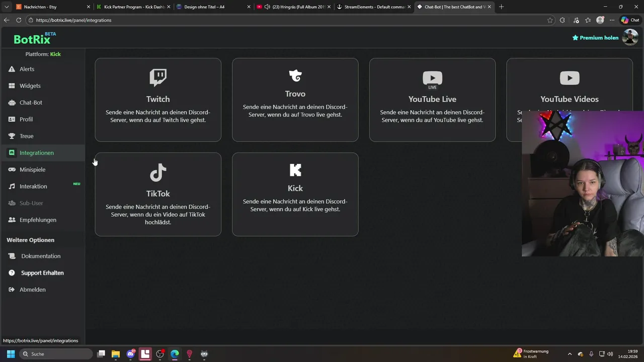
Task: Close the StreamElements browser tab
Action: pos(409,7)
